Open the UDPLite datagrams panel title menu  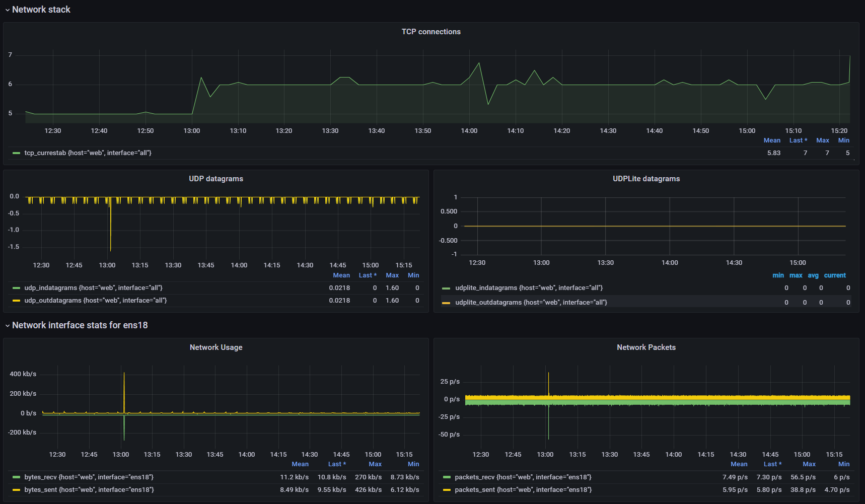[646, 179]
